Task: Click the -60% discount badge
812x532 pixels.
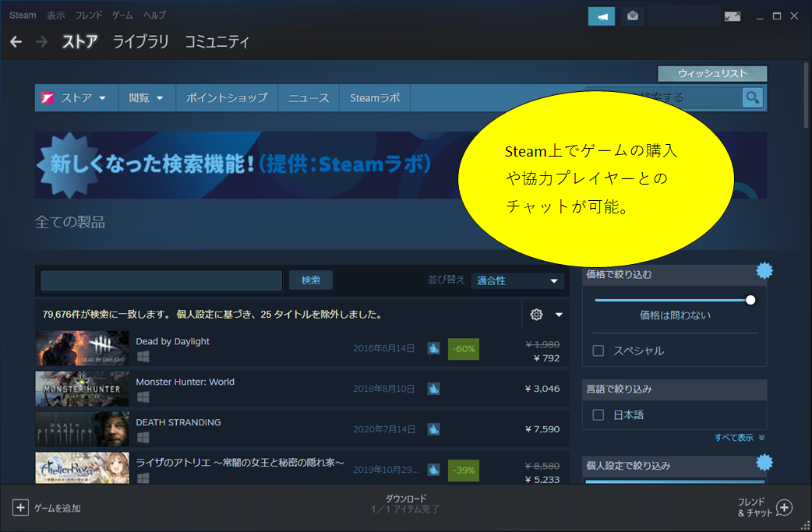Action: tap(464, 349)
